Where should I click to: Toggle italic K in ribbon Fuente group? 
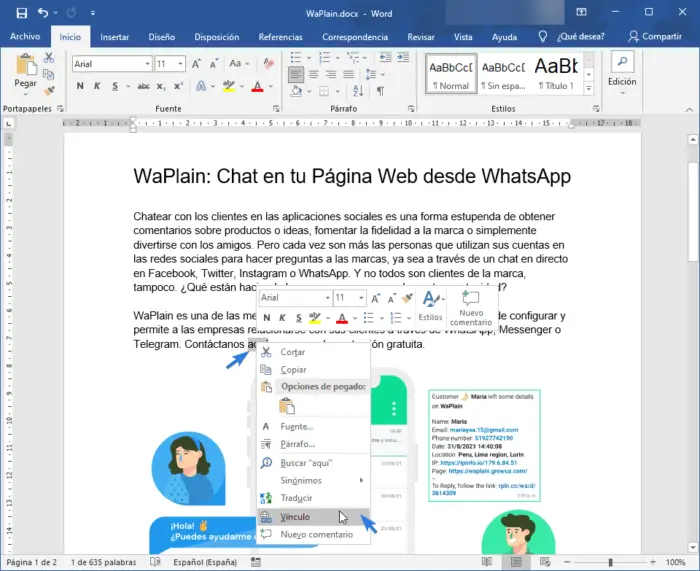tap(97, 86)
